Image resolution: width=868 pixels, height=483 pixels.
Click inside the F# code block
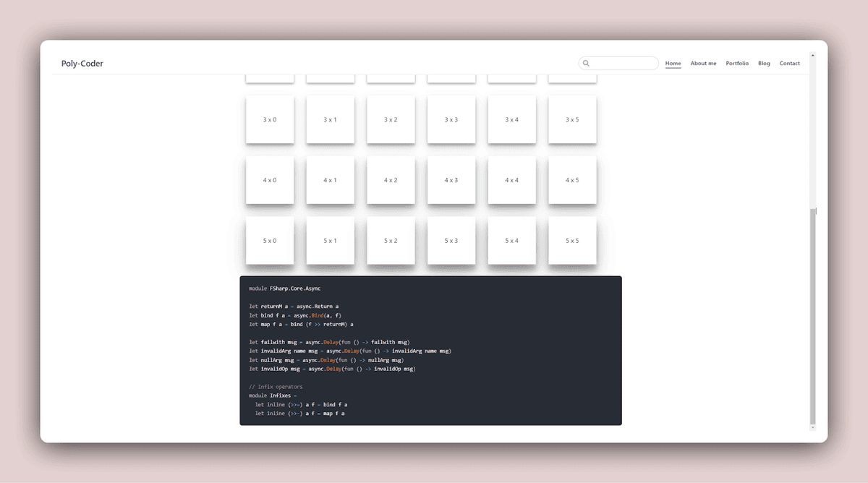(430, 351)
